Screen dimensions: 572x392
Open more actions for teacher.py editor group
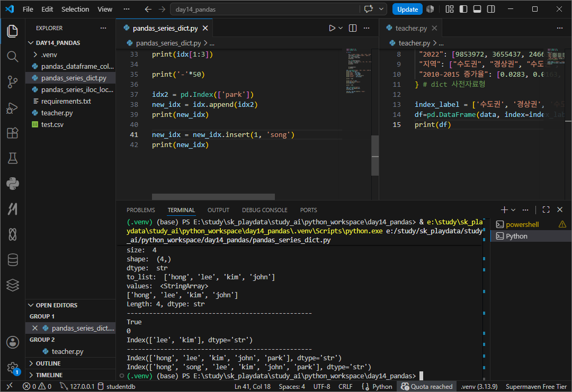tap(560, 28)
